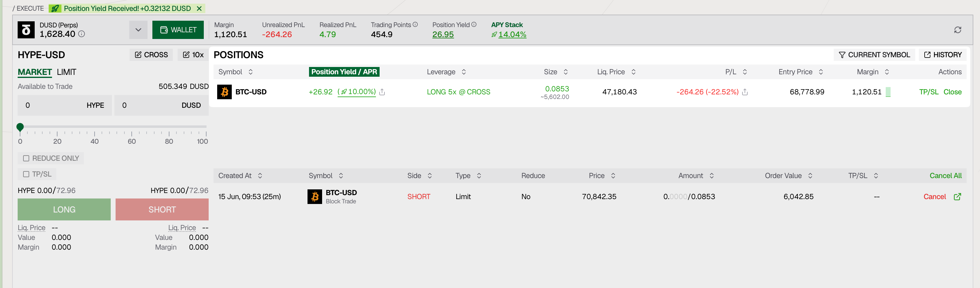The width and height of the screenshot is (980, 288).
Task: Click Bitcoin icon in BTC-USD position row
Action: tap(224, 92)
